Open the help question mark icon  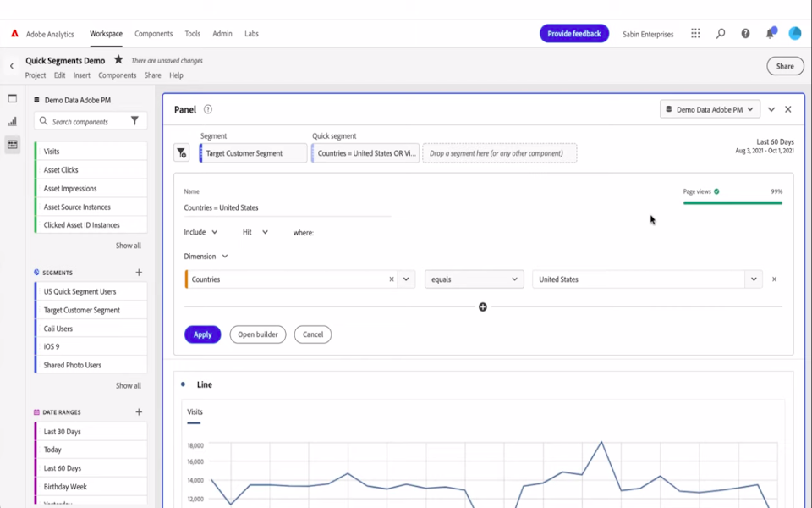tap(745, 34)
